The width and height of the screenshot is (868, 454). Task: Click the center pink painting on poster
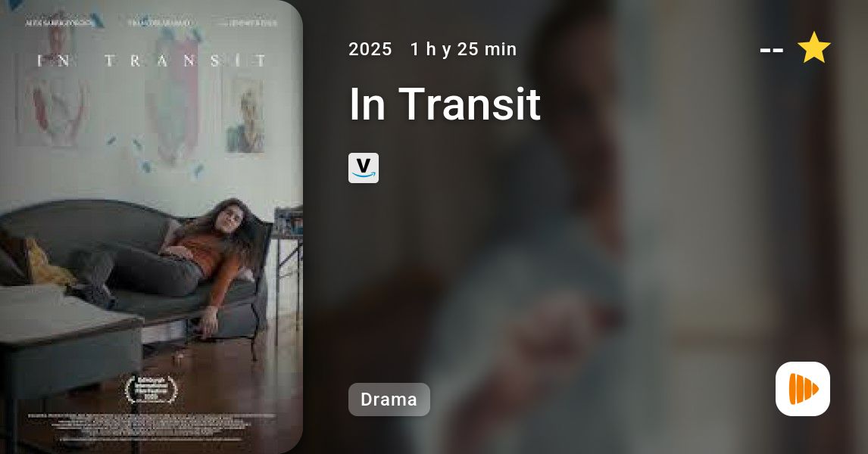(x=173, y=97)
